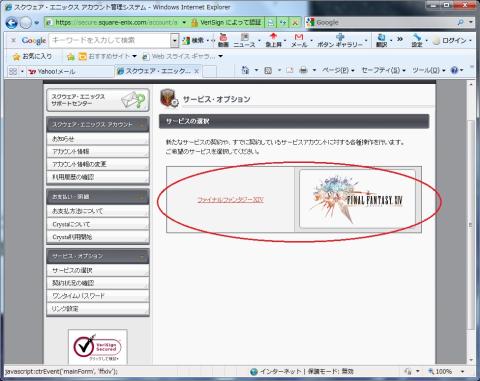The image size is (480, 381).
Task: Click the refresh page icon
Action: 283,23
